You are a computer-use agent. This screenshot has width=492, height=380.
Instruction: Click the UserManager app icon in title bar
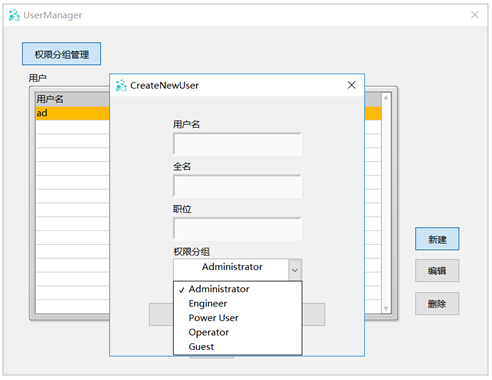click(x=14, y=15)
